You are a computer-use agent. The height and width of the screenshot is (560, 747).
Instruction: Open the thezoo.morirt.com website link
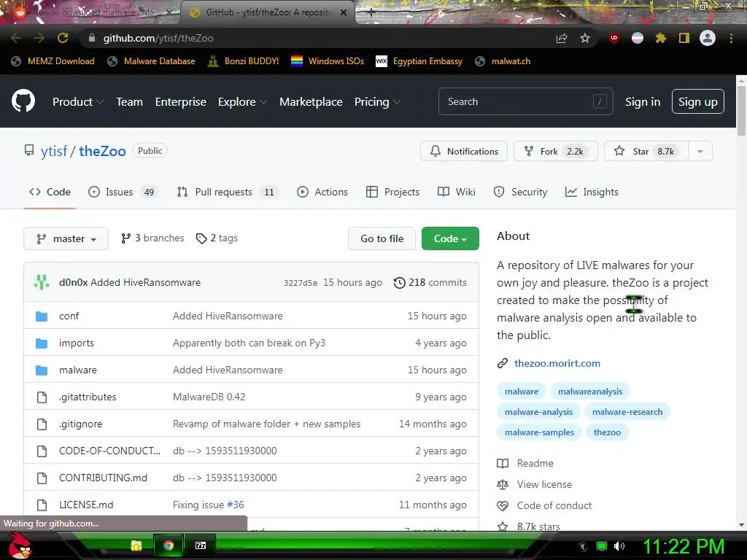[x=557, y=363]
